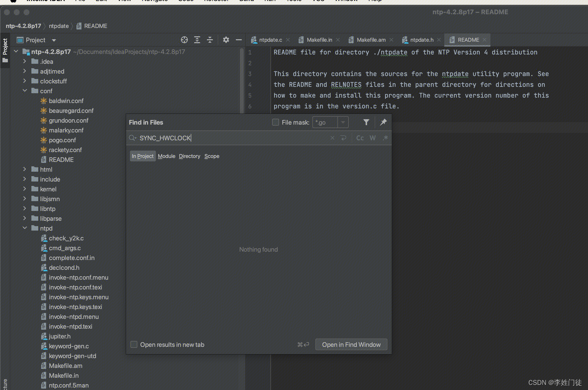Click the filter icon in Find in Files
The height and width of the screenshot is (390, 588).
[366, 122]
